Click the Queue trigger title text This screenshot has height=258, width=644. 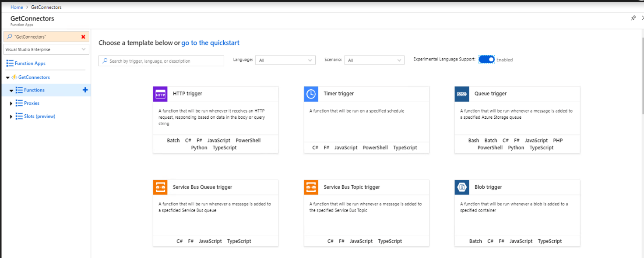pyautogui.click(x=490, y=94)
